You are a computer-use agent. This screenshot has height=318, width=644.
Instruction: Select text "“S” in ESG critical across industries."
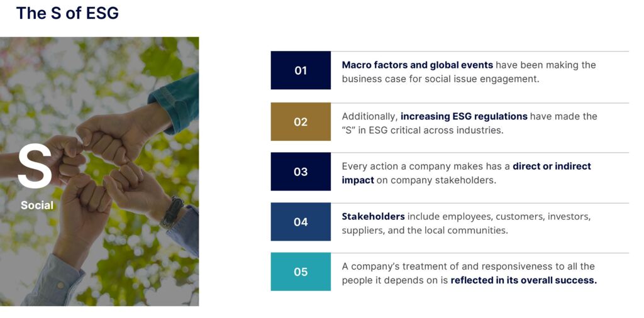(423, 130)
